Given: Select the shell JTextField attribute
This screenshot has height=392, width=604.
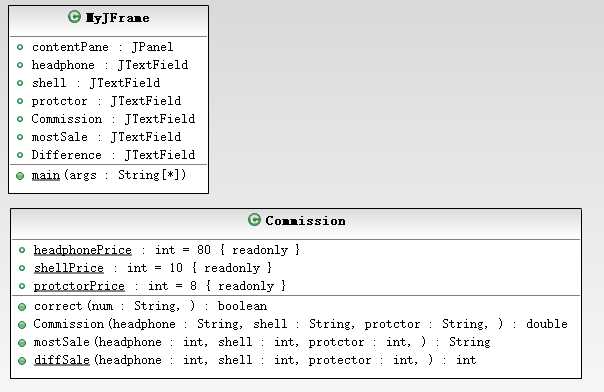Looking at the screenshot, I should [96, 83].
